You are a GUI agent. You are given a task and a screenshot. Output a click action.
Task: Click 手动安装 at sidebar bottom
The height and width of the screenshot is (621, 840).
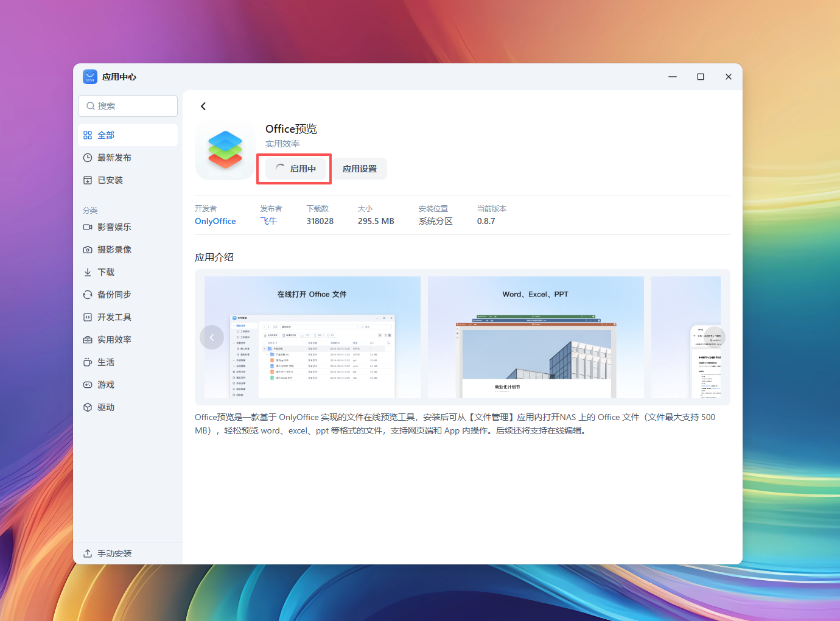pyautogui.click(x=114, y=553)
